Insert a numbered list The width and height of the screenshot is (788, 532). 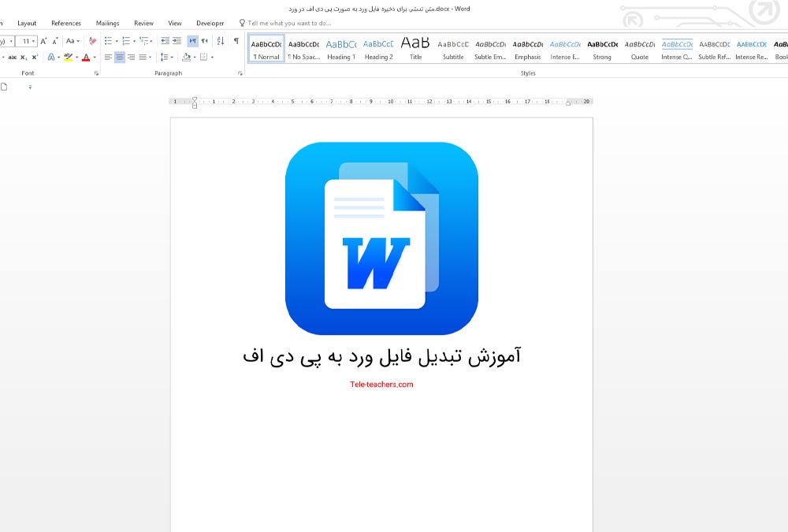click(125, 41)
